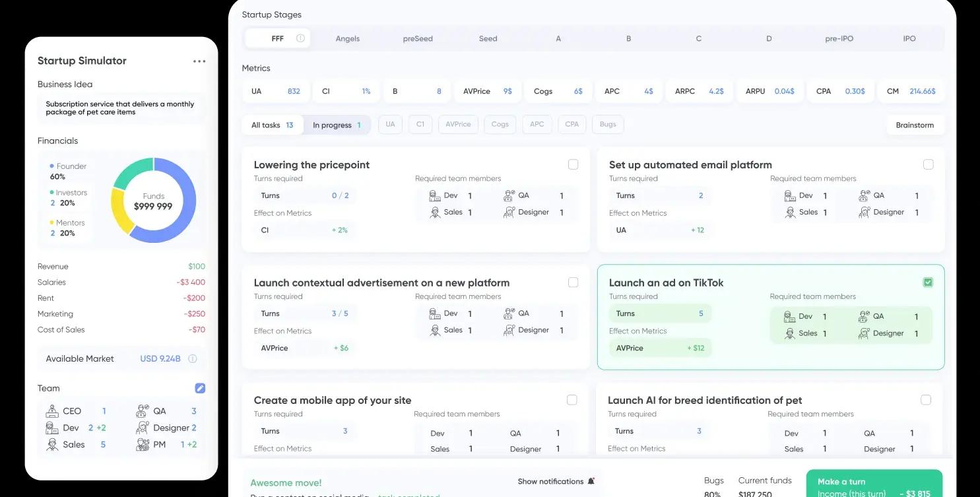The width and height of the screenshot is (980, 497).
Task: Filter tasks by the AVPrice chip
Action: [458, 124]
